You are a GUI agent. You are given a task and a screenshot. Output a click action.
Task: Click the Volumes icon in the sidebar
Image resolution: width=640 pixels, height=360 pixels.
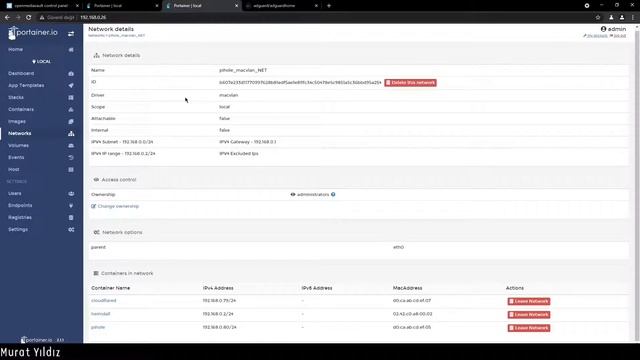[x=71, y=145]
